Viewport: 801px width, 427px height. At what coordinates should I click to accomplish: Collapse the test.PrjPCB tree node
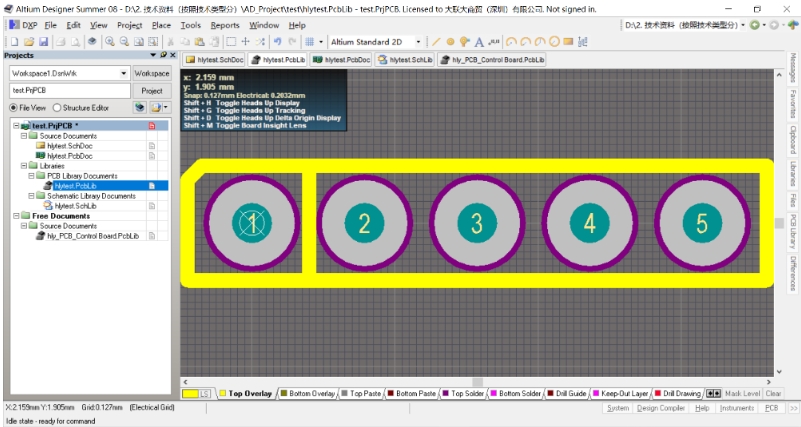click(16, 126)
